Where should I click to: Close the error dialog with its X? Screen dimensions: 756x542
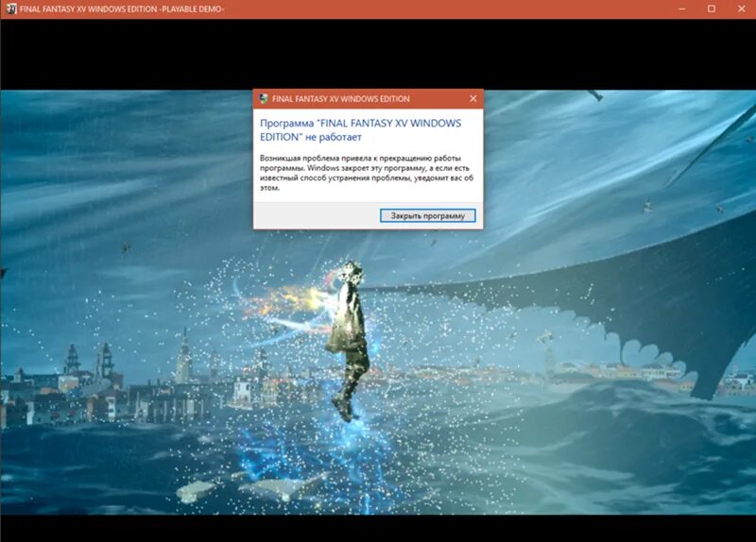(473, 98)
